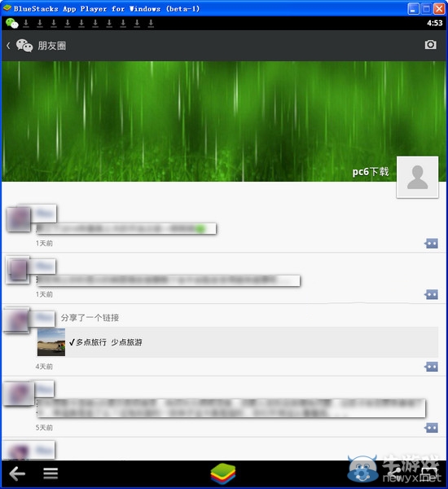Tap the comment icon on first 1天前 post
The width and height of the screenshot is (448, 489).
tap(431, 243)
